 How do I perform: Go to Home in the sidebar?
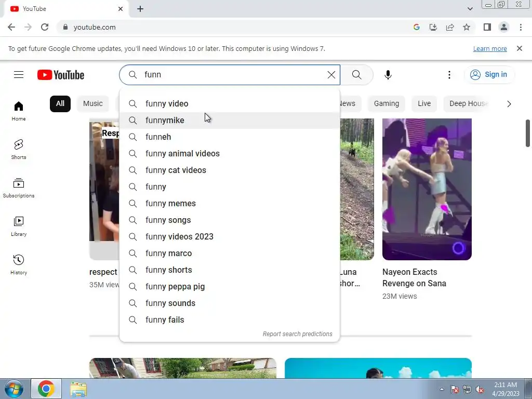point(19,111)
